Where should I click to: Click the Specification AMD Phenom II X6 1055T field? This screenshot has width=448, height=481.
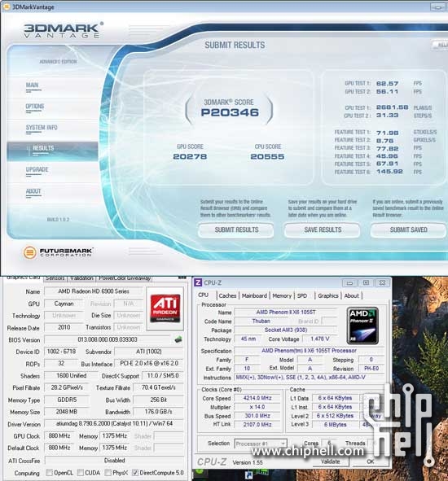309,351
